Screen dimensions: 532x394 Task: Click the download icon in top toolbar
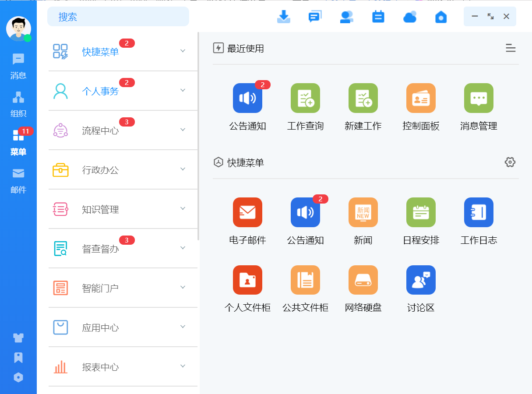[x=284, y=17]
